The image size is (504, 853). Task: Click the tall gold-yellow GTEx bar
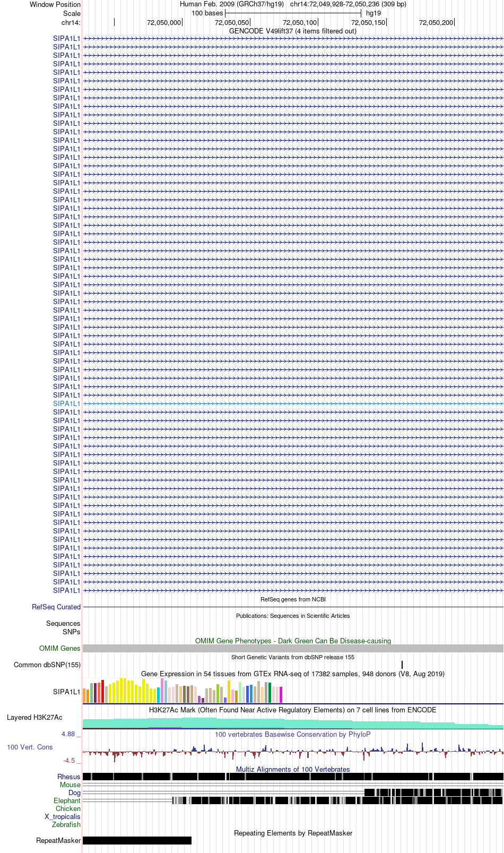pos(229,692)
